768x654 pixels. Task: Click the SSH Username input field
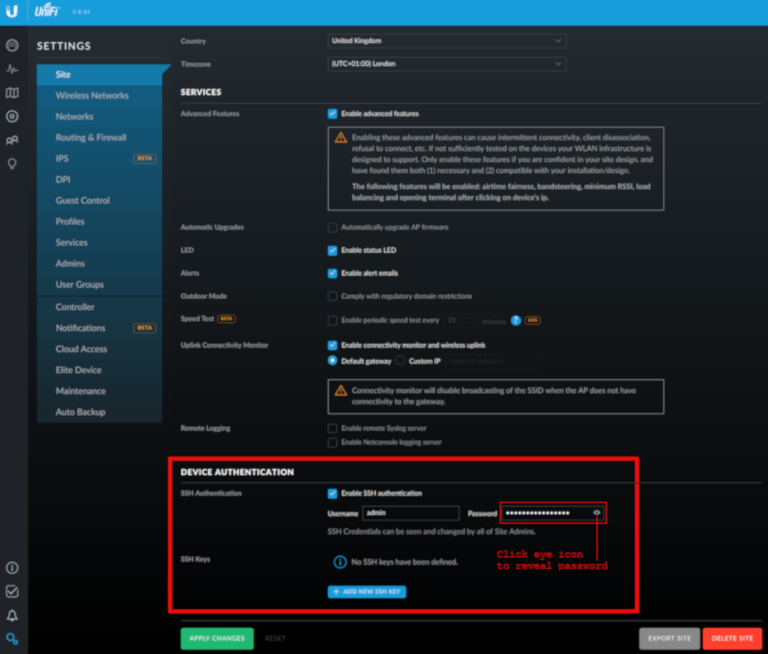411,513
